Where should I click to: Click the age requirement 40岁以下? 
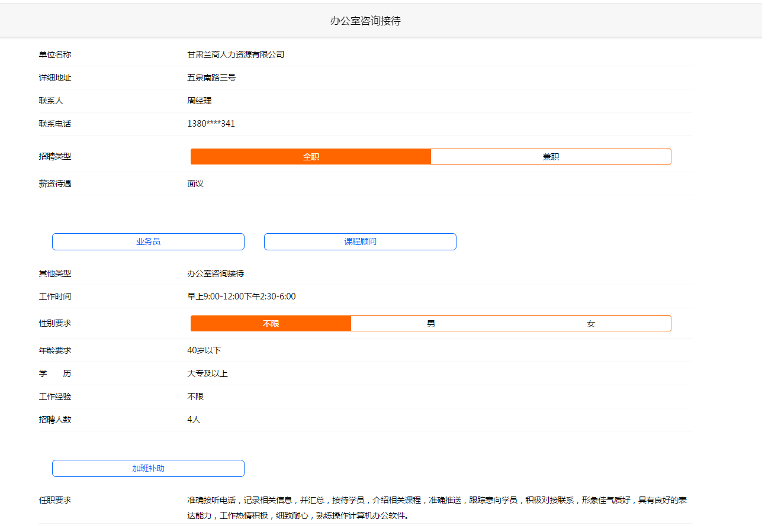click(204, 350)
